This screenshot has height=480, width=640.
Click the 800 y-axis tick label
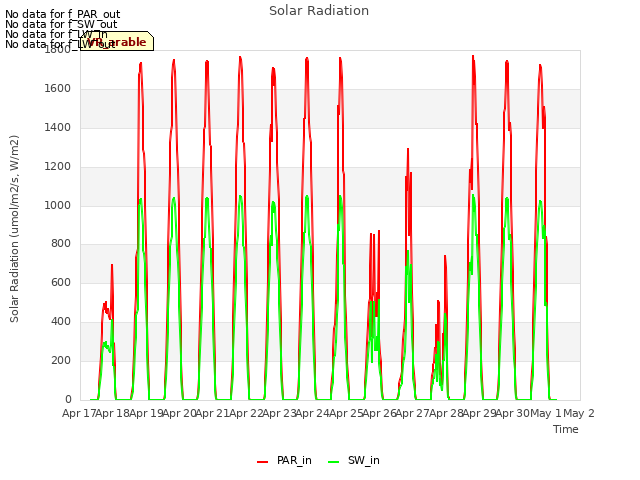coord(61,244)
